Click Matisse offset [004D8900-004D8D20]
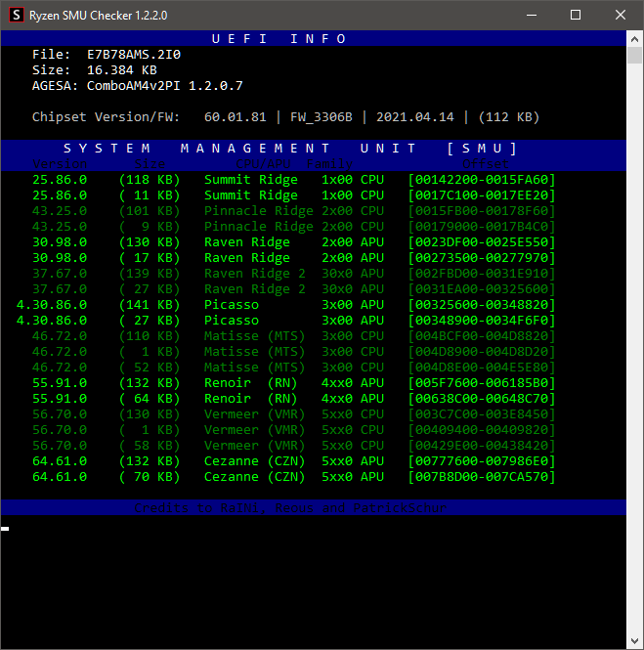The height and width of the screenshot is (650, 644). 482,352
